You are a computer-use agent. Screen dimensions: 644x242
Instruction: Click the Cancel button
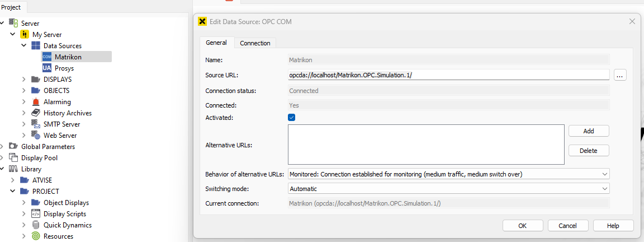tap(567, 226)
